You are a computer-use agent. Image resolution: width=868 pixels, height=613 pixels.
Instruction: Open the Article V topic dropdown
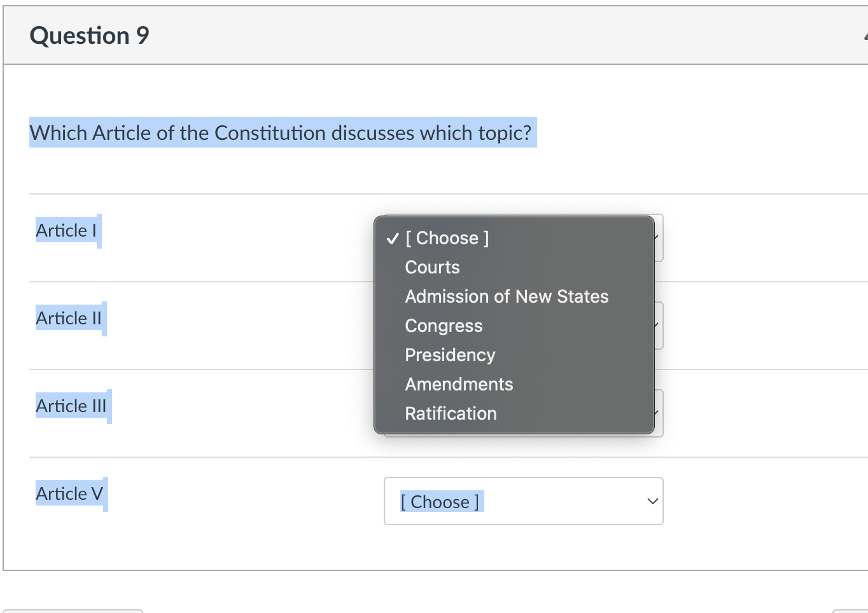coord(523,501)
